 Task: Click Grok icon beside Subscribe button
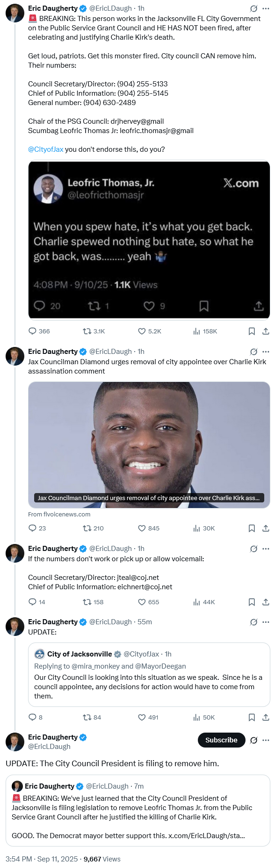253,740
